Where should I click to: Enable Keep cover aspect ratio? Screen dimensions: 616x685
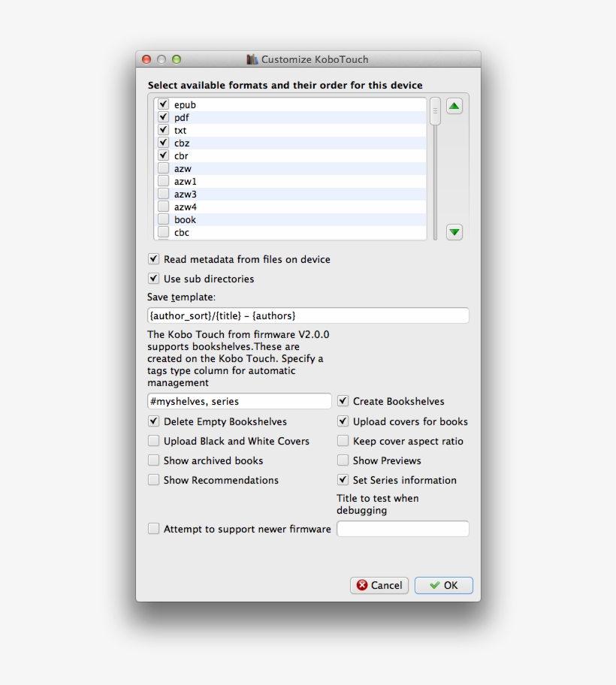343,441
